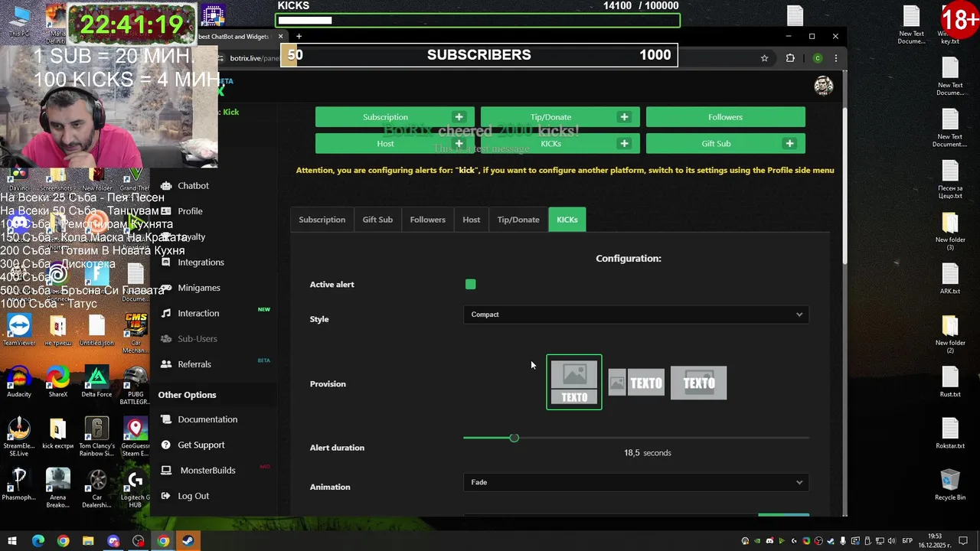
Task: Select the active KICKs tab
Action: [567, 220]
